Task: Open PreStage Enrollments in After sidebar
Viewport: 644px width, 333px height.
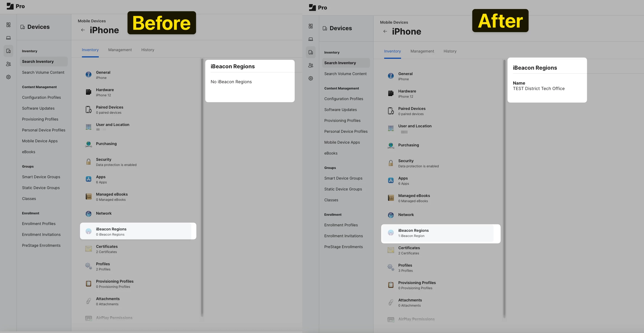Action: (343, 247)
